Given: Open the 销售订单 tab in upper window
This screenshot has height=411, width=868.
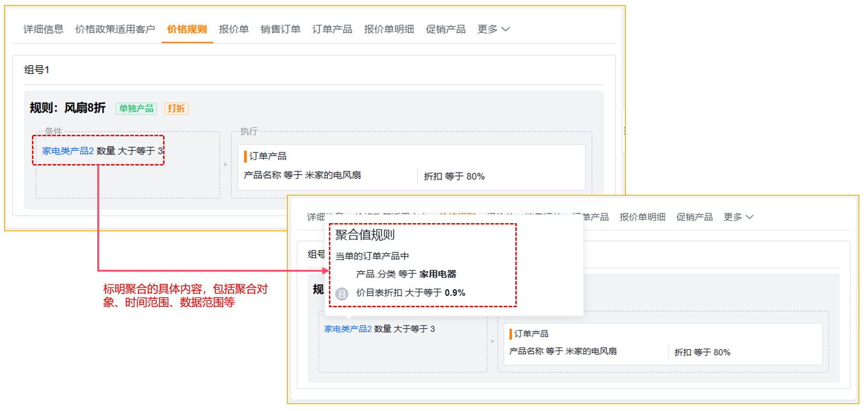Looking at the screenshot, I should 281,29.
